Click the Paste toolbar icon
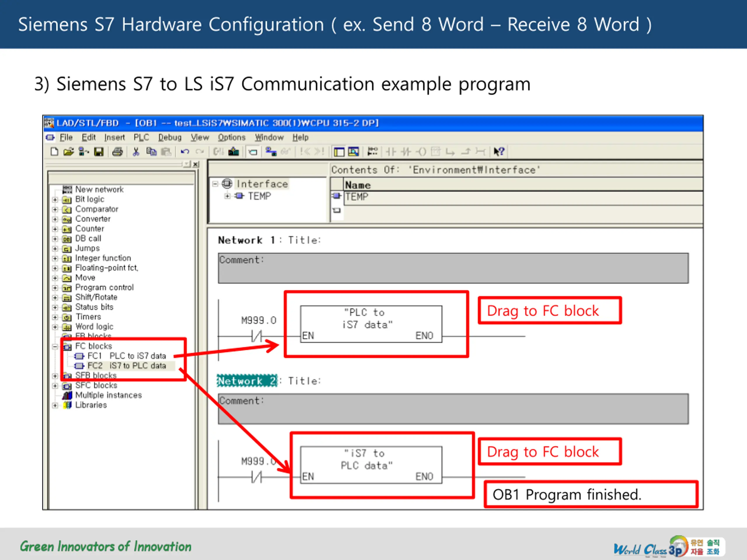Viewport: 747px width, 560px height. [166, 152]
